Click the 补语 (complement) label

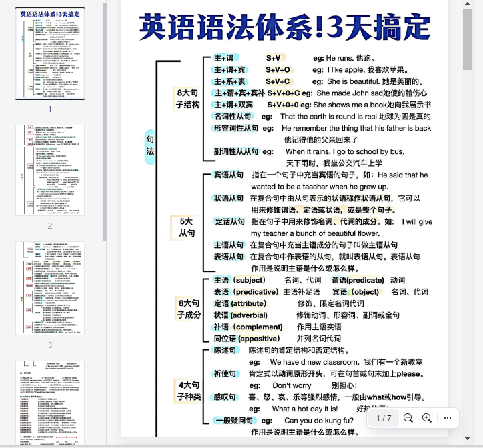[x=248, y=327]
